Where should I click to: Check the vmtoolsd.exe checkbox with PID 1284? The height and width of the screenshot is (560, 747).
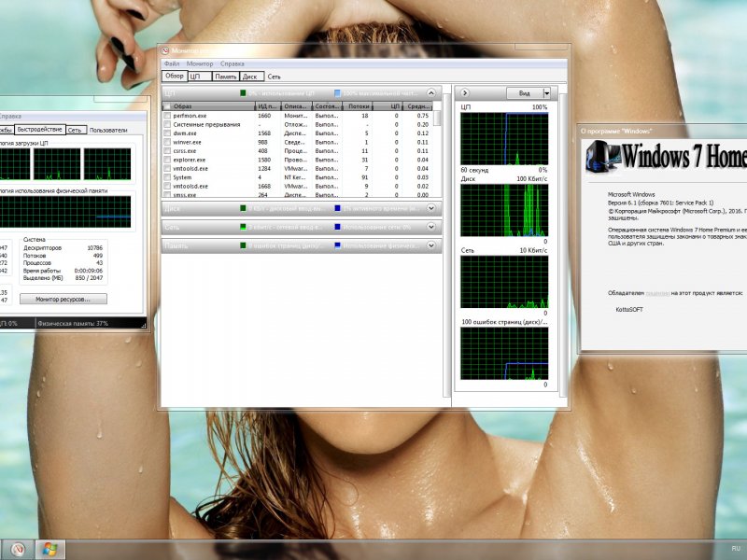coord(167,169)
